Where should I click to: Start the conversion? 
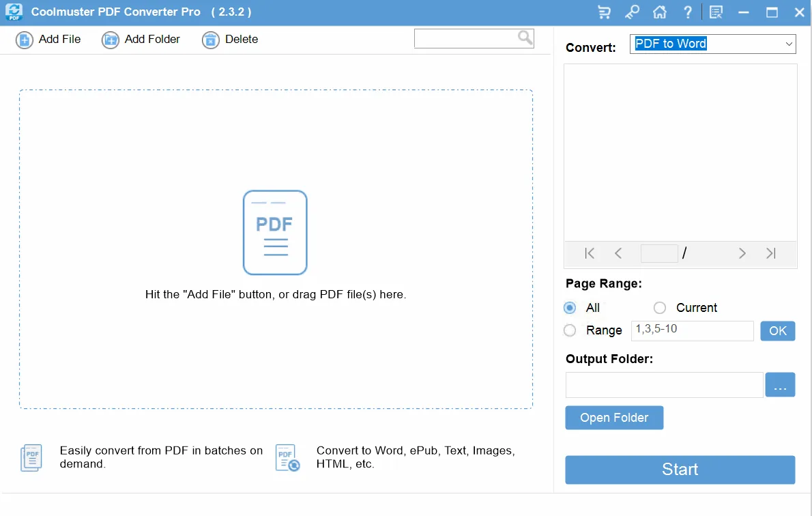click(x=680, y=470)
